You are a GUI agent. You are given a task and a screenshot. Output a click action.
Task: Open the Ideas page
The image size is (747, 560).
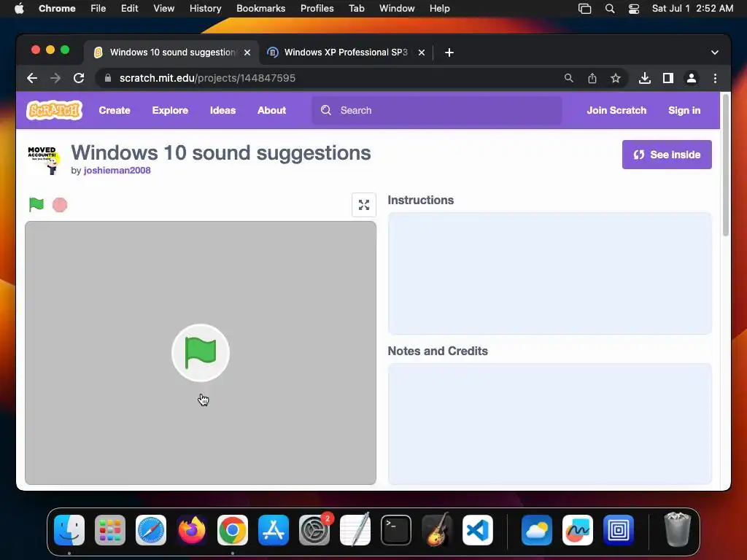(223, 111)
